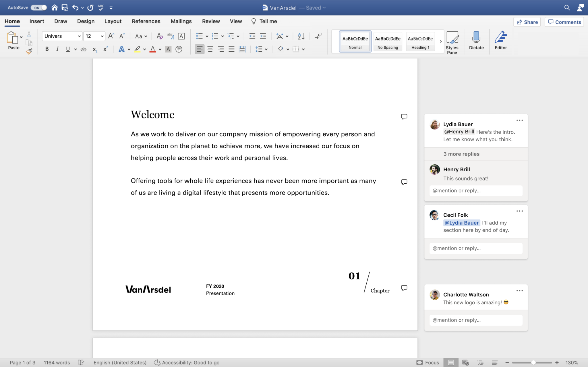Click the Bold formatting icon
This screenshot has width=588, height=367.
(47, 49)
